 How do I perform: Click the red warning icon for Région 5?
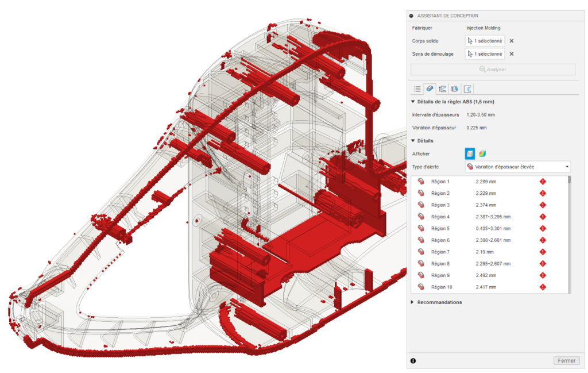pyautogui.click(x=543, y=228)
